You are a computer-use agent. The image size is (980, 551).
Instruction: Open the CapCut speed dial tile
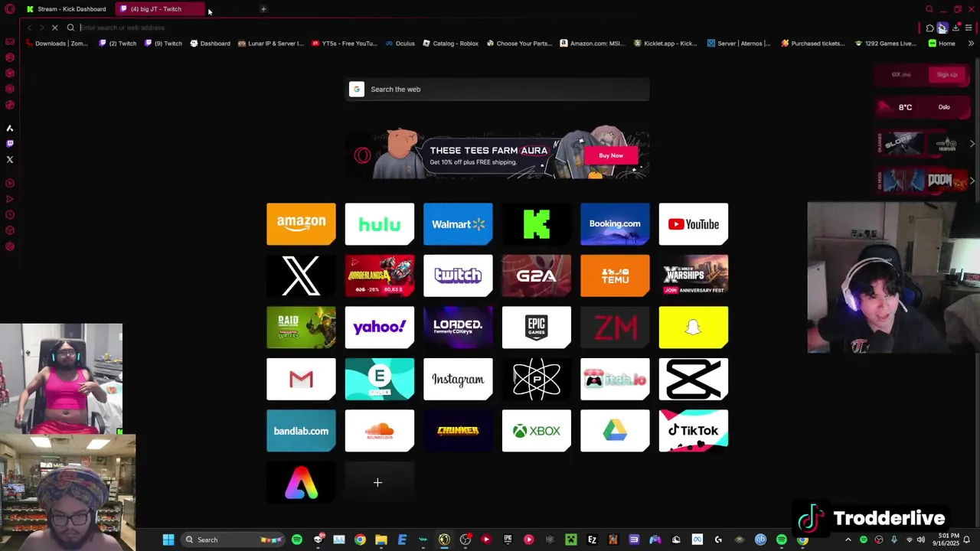[694, 379]
